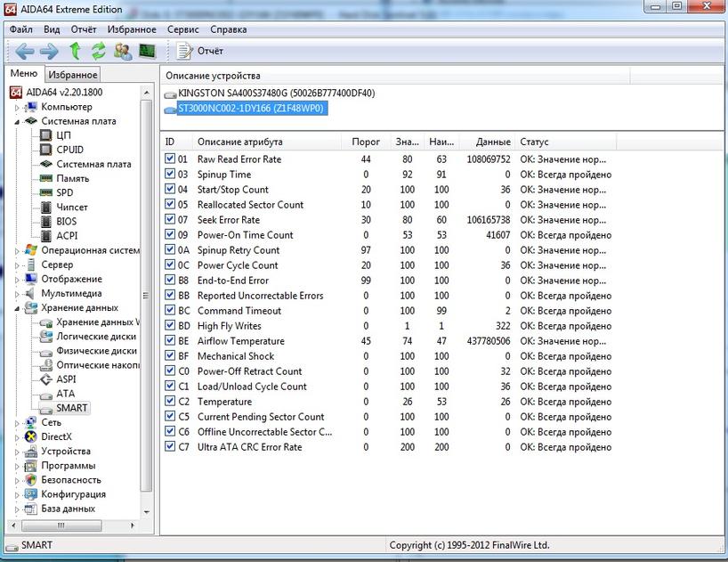Viewport: 728px width, 562px height.
Task: Click the ЦП processor icon
Action: [x=46, y=135]
